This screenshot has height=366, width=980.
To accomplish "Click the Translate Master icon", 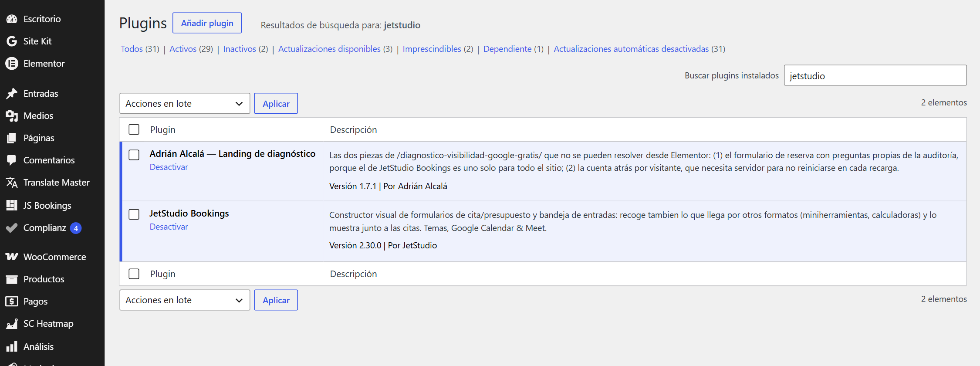I will 12,182.
